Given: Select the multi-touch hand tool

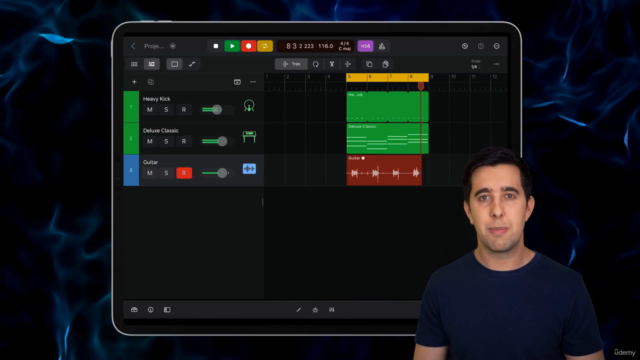Looking at the screenshot, I should click(x=385, y=64).
